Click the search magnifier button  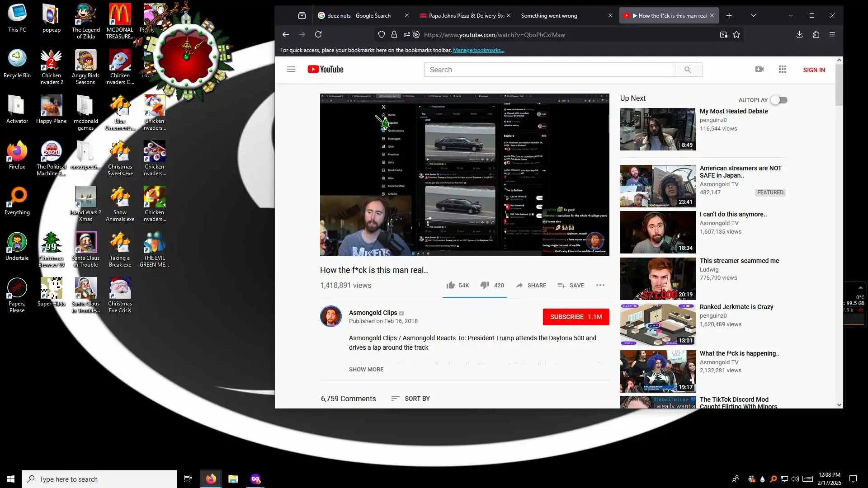coord(688,70)
